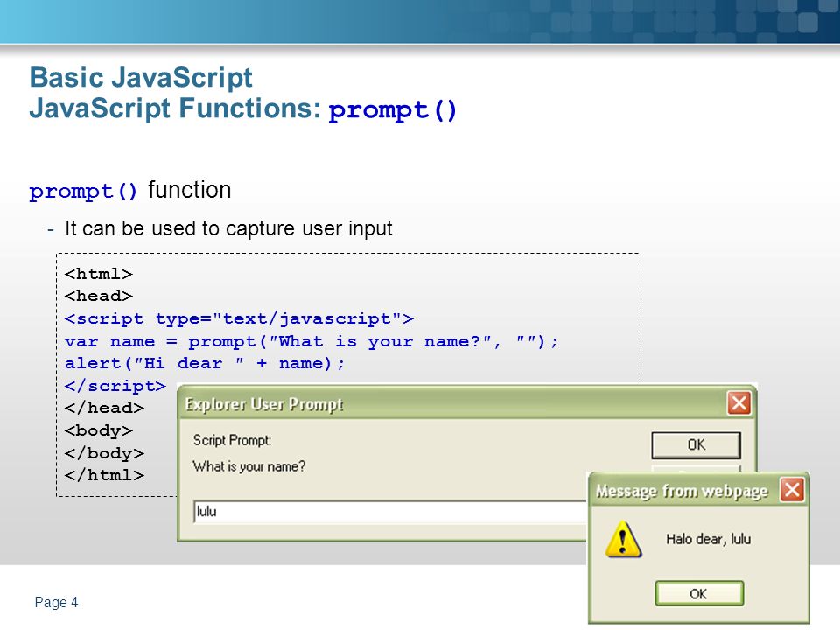Click the yellow warning icon in the message dialog

(623, 540)
